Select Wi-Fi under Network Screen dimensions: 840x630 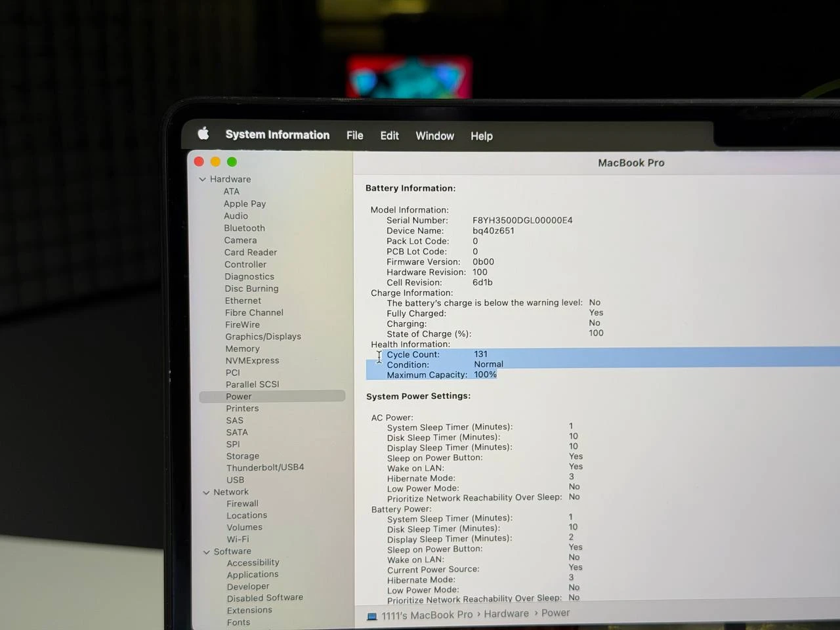coord(238,539)
